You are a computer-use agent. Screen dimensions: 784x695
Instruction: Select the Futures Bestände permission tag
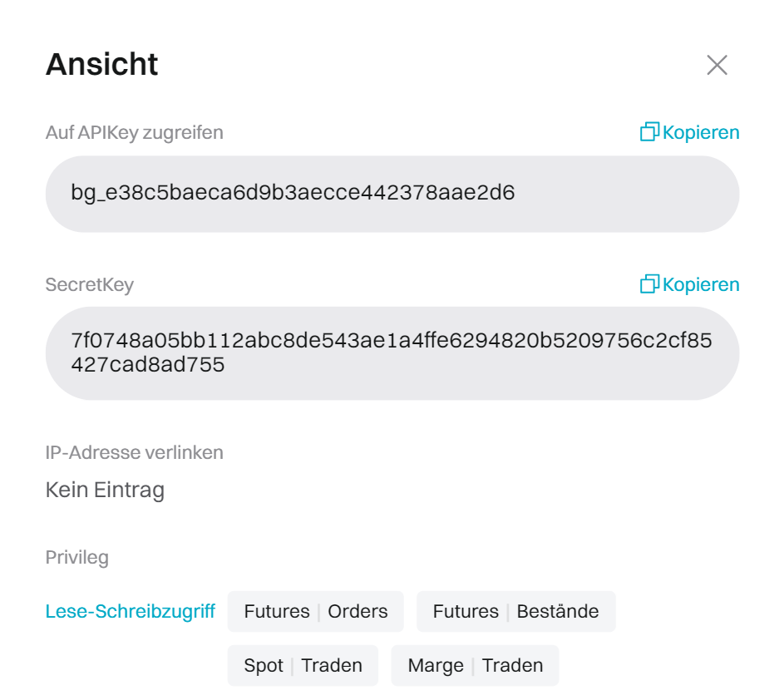[x=515, y=612]
